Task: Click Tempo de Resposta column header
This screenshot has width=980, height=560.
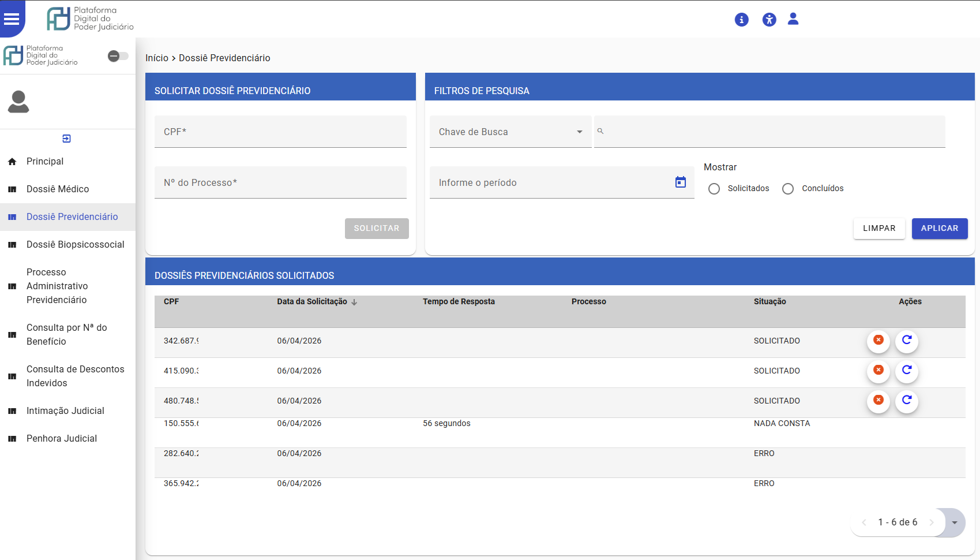Action: 459,301
